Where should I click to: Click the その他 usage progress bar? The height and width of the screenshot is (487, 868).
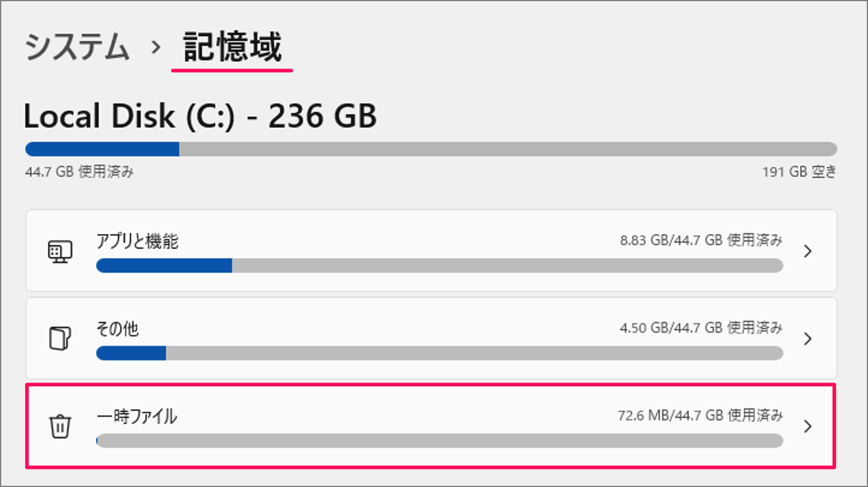click(439, 353)
